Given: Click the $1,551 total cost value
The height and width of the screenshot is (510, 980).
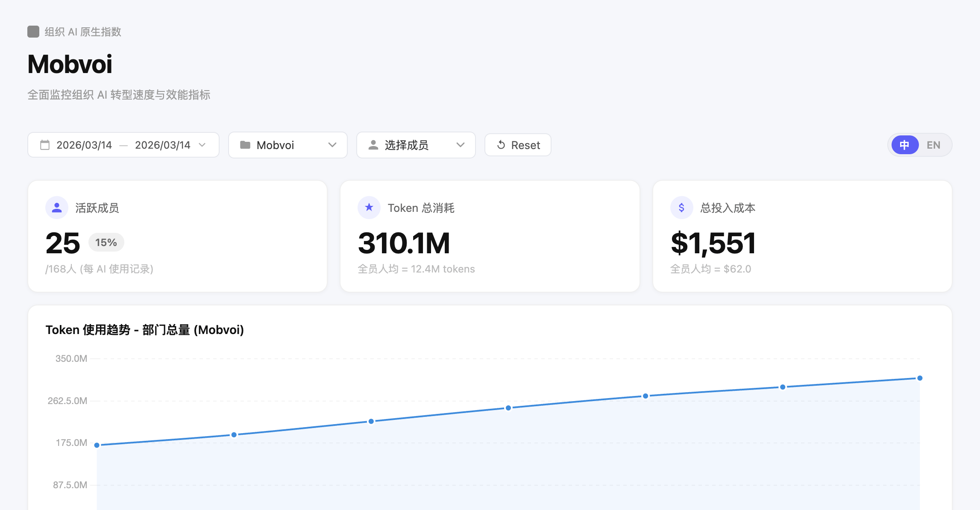Looking at the screenshot, I should pyautogui.click(x=713, y=243).
